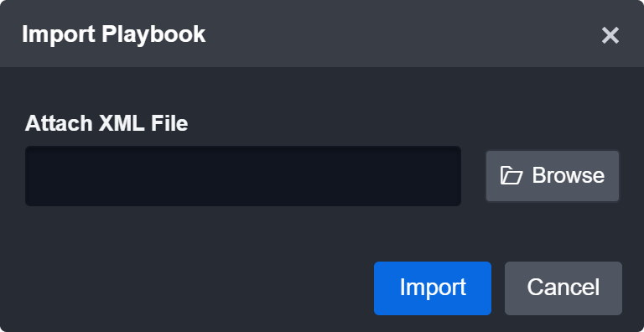644x332 pixels.
Task: Click the word XML in the field label
Action: (121, 123)
